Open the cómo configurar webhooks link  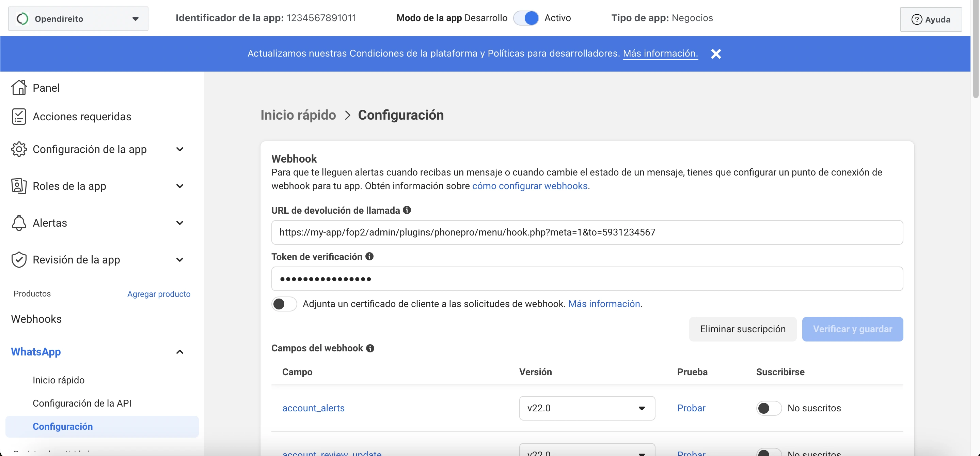click(530, 186)
